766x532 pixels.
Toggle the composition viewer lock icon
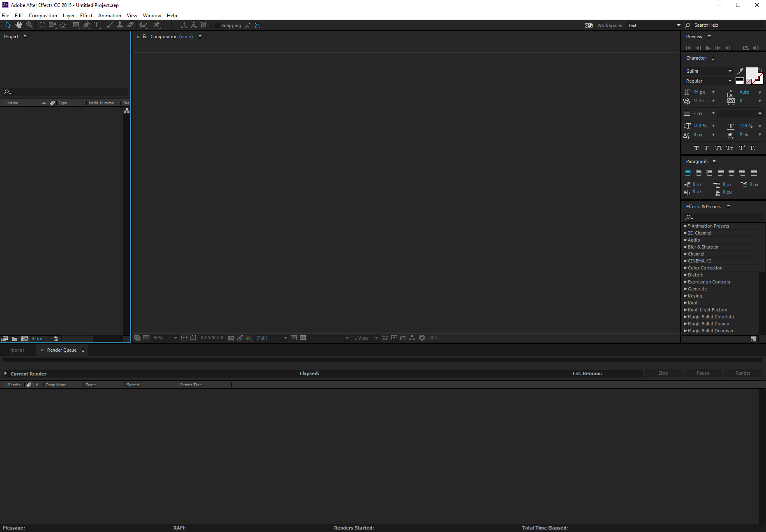pyautogui.click(x=145, y=37)
